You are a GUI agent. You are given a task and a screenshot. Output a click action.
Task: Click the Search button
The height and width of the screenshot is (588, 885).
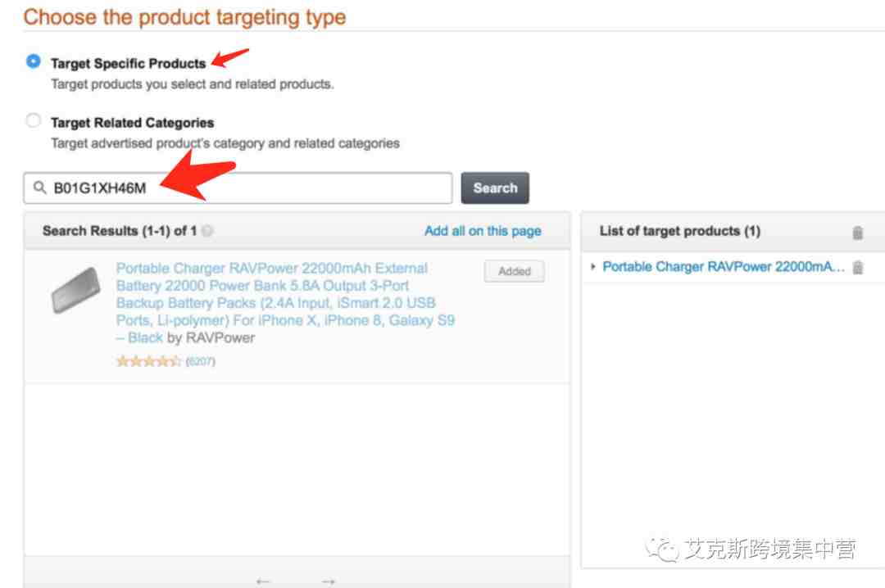pos(495,188)
